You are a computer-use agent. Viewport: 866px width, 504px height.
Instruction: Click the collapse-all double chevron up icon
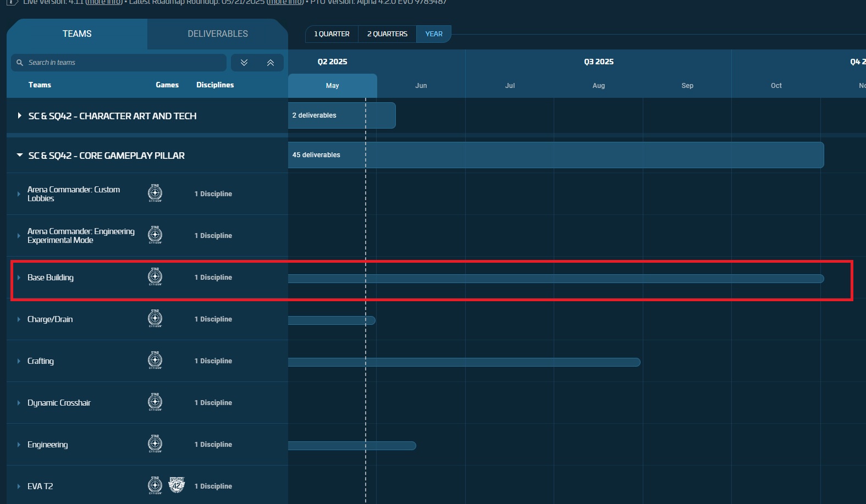pos(271,63)
